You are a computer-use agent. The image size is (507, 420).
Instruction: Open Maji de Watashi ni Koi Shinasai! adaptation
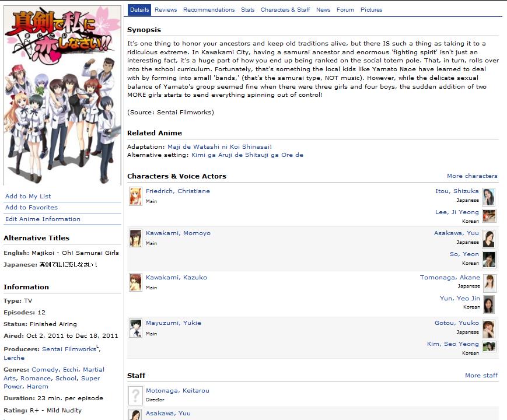tap(219, 146)
